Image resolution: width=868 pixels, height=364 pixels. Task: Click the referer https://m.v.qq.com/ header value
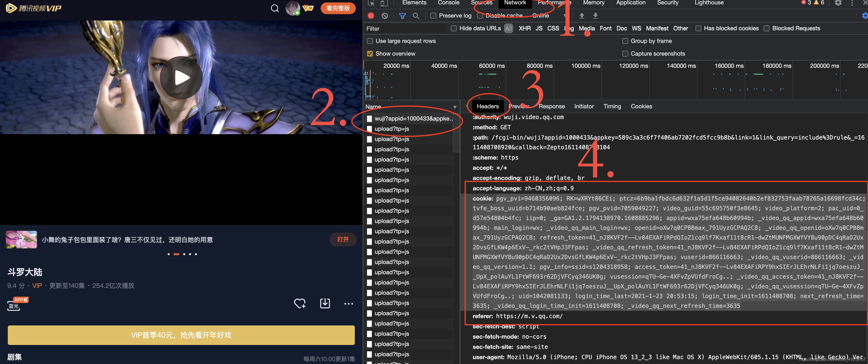pyautogui.click(x=529, y=316)
